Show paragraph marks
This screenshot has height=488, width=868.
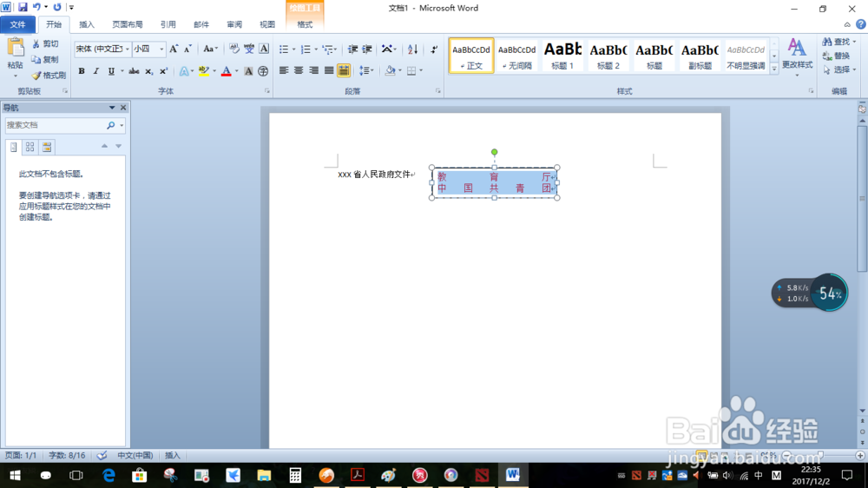[434, 49]
